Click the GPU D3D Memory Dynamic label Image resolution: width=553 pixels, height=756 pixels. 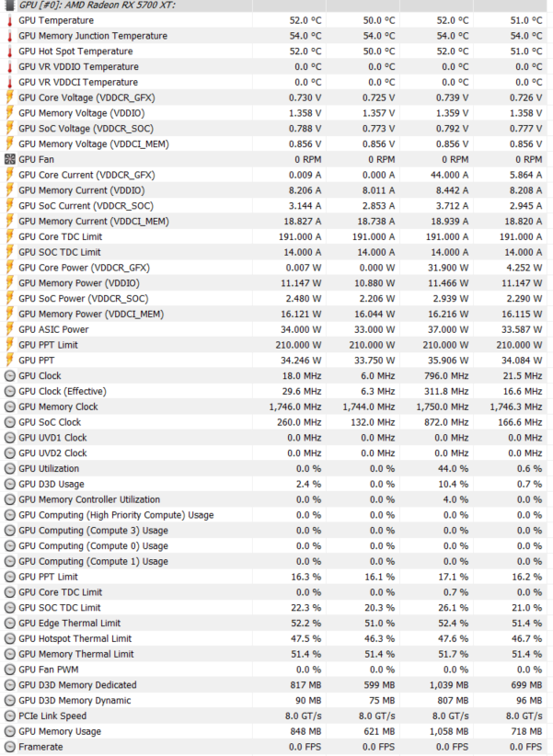click(x=75, y=701)
